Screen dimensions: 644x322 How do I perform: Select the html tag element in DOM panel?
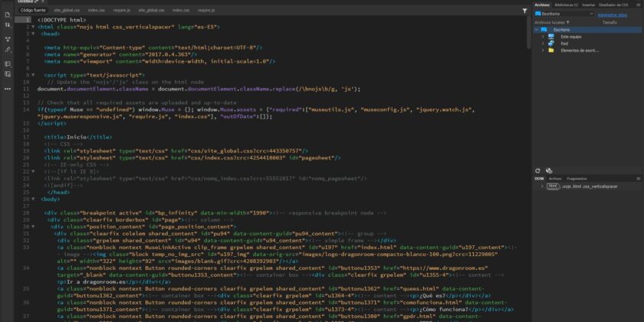[x=554, y=186]
